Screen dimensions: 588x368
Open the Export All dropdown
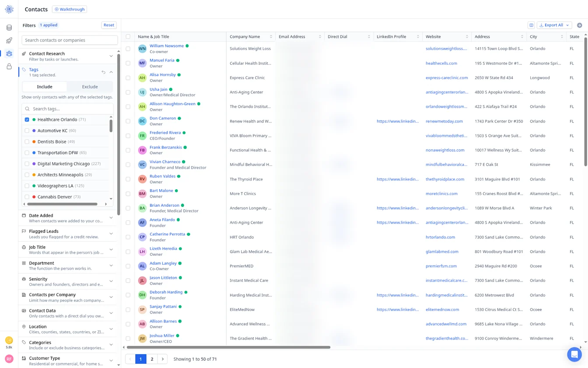(x=554, y=25)
